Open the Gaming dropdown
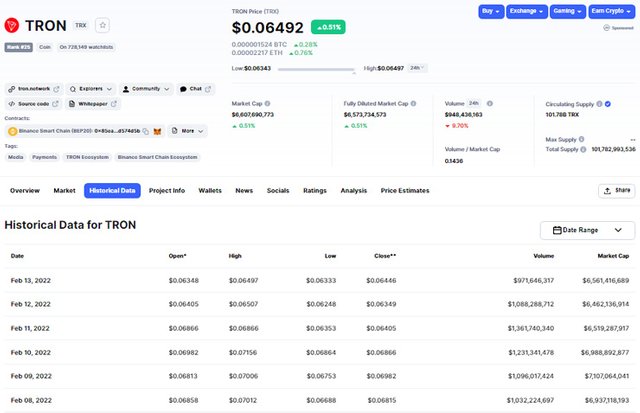Image resolution: width=640 pixels, height=413 pixels. tap(567, 11)
